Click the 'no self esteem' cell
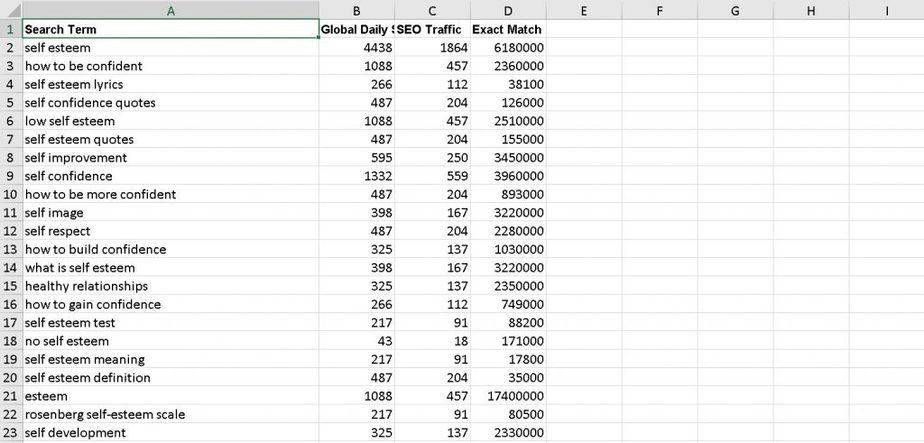Image resolution: width=924 pixels, height=443 pixels. [170, 341]
